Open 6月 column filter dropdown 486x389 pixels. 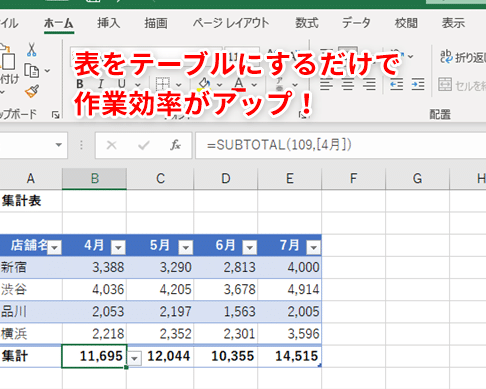(250, 248)
